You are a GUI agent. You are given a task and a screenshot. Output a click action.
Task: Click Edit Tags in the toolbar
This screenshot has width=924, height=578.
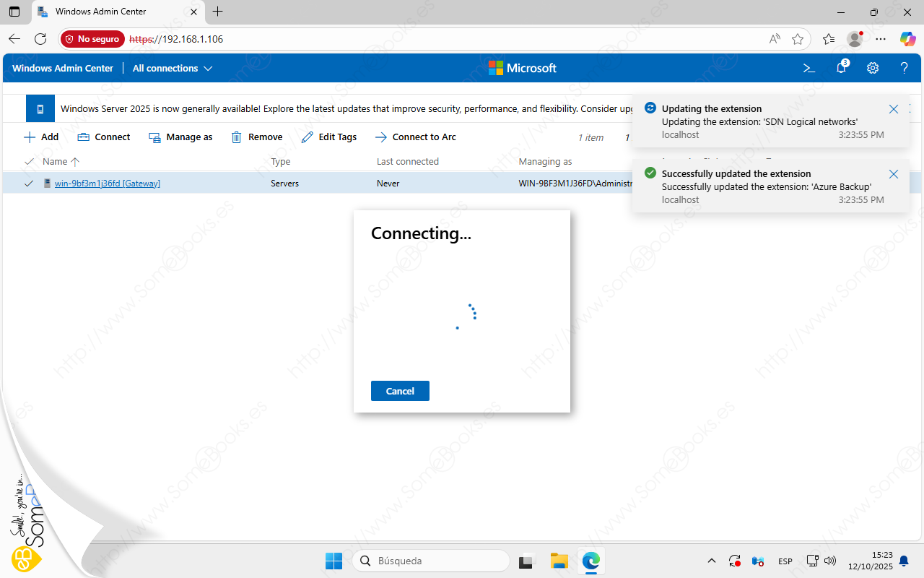pos(329,137)
